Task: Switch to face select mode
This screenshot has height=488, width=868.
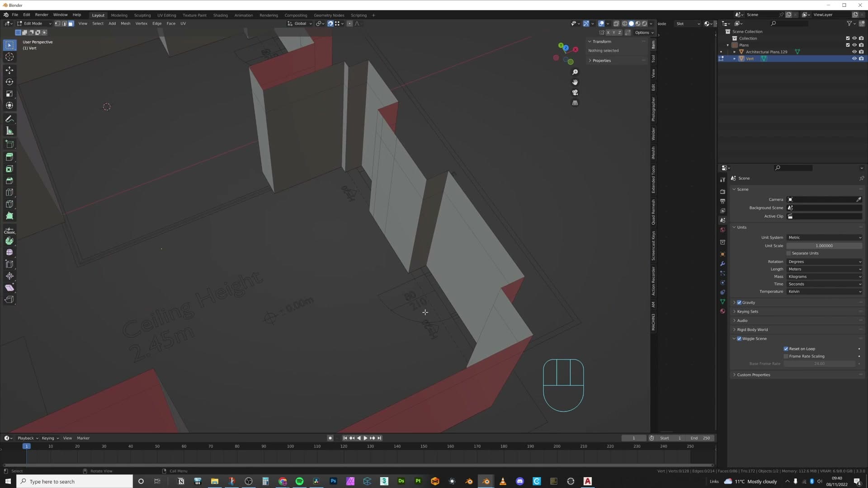Action: pos(71,23)
